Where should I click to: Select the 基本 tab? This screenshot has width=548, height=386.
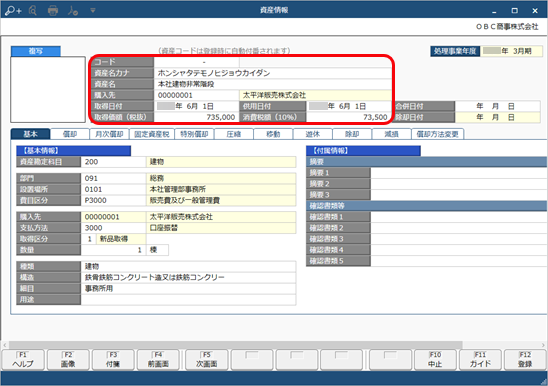[30, 134]
